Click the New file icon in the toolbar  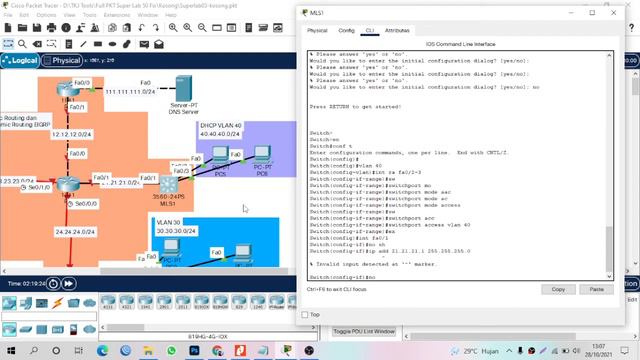click(x=8, y=28)
